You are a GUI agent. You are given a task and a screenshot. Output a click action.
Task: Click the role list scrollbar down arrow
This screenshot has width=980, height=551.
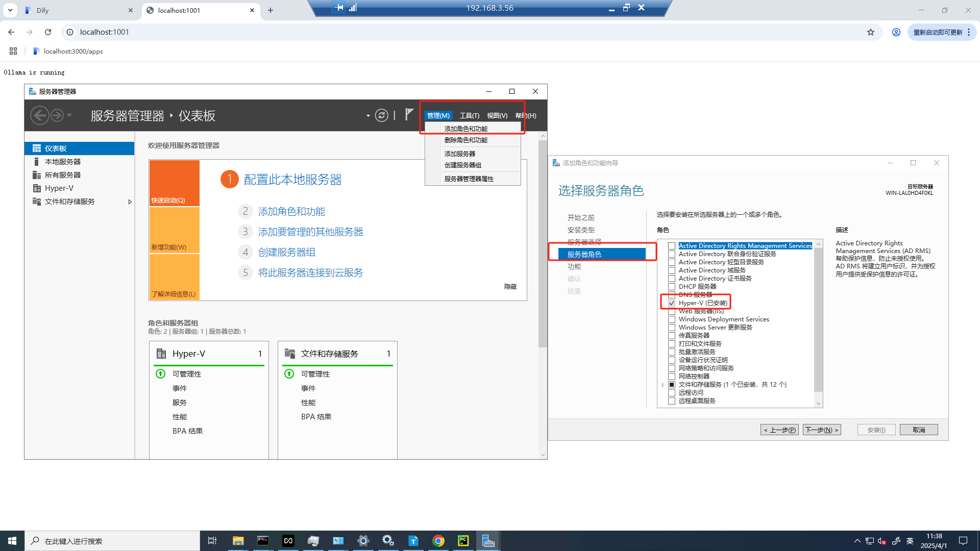tap(818, 404)
